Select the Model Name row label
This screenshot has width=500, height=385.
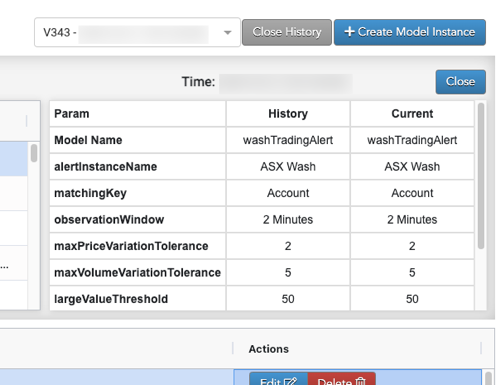click(x=88, y=140)
